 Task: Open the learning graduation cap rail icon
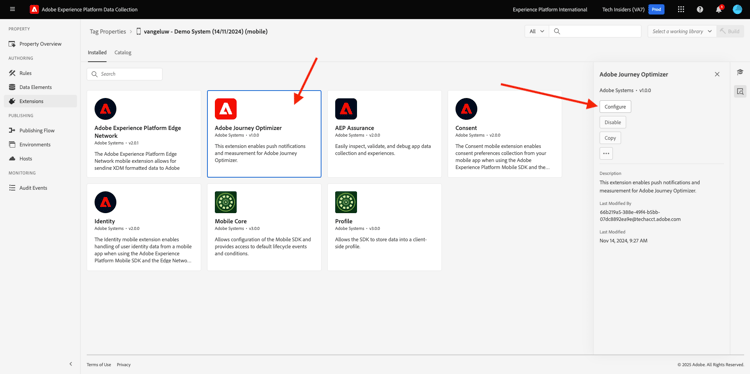tap(740, 72)
